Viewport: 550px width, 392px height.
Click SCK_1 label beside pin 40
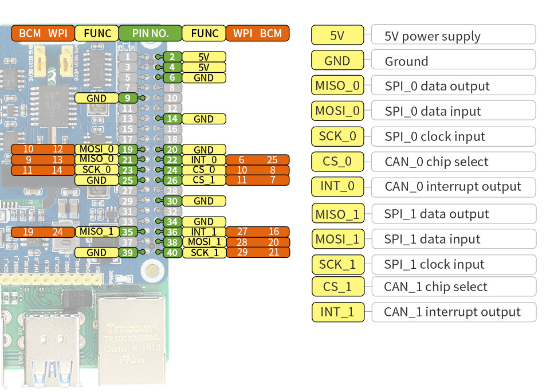pos(204,253)
